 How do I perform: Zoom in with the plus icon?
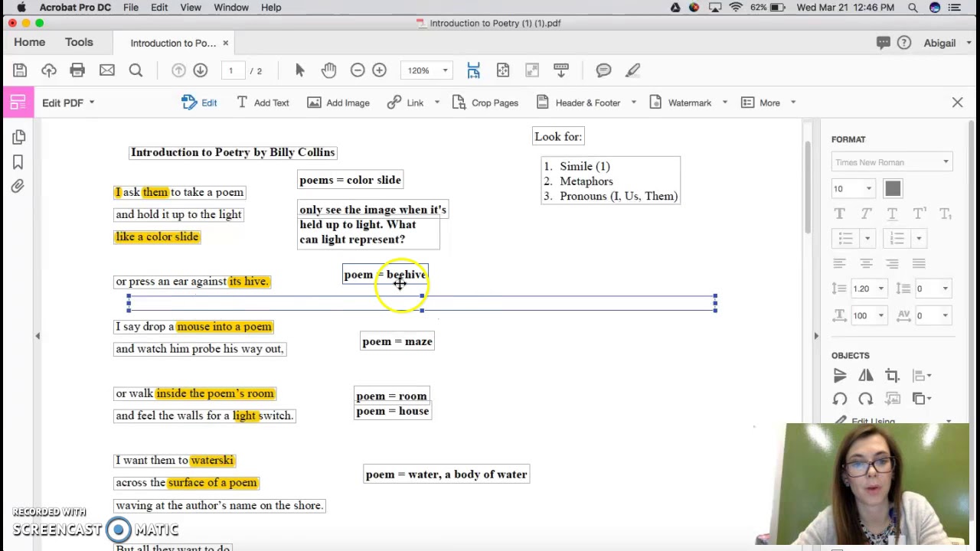pyautogui.click(x=379, y=70)
